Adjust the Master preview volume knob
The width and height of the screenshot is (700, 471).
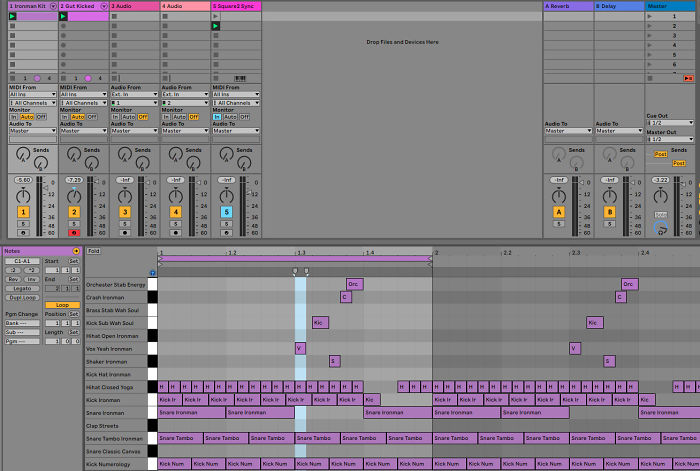pos(660,228)
